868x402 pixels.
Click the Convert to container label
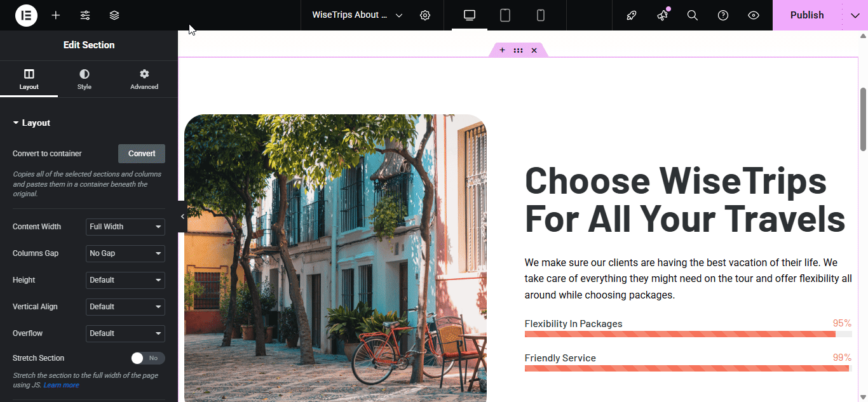click(x=47, y=154)
